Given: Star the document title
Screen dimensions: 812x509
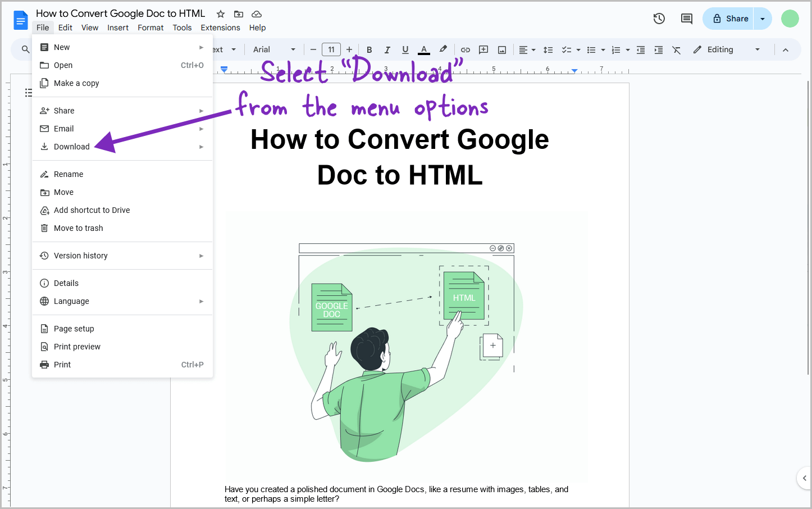Looking at the screenshot, I should click(221, 14).
